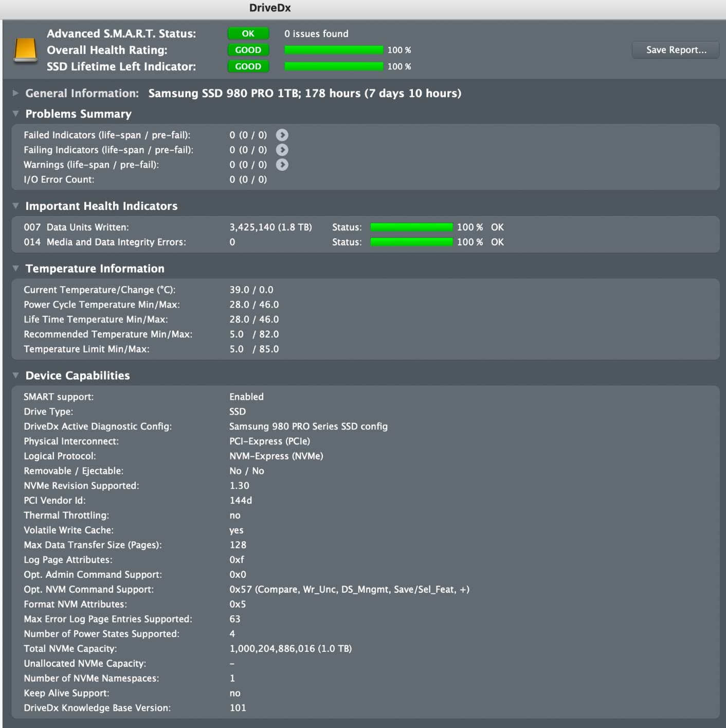The image size is (726, 728).
Task: Click the GOOD badge for Overall Health Rating
Action: pos(248,50)
